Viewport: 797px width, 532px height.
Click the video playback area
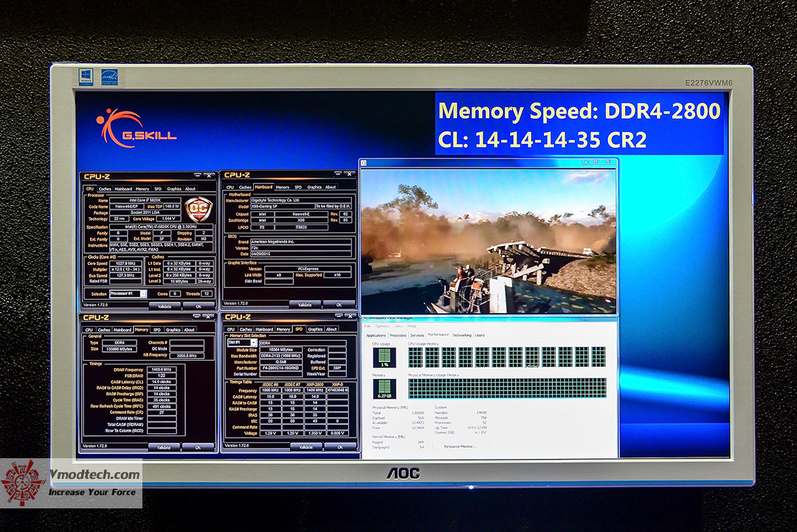tap(489, 241)
